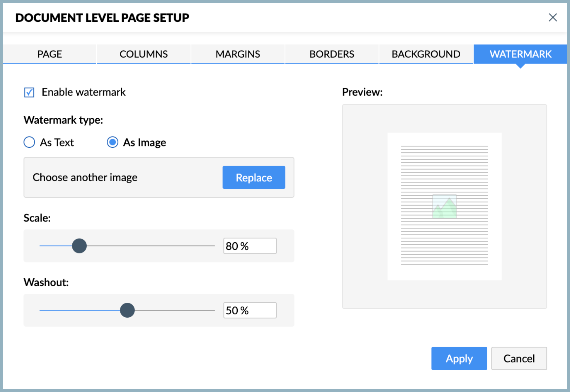Screen dimensions: 570x392
Task: Switch to the Page tab
Action: [x=50, y=54]
